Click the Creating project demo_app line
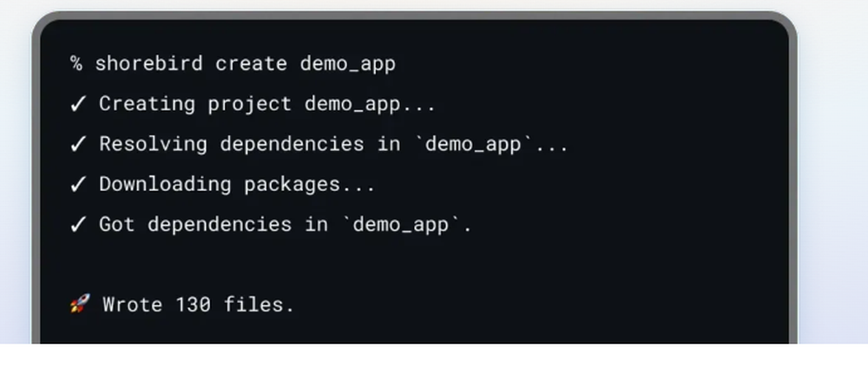The width and height of the screenshot is (868, 370). pos(267,105)
